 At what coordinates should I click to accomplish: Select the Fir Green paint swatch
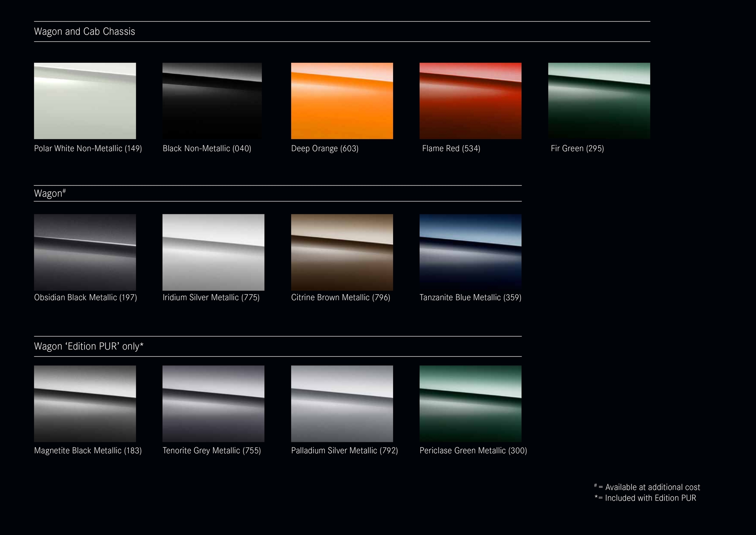pos(599,101)
